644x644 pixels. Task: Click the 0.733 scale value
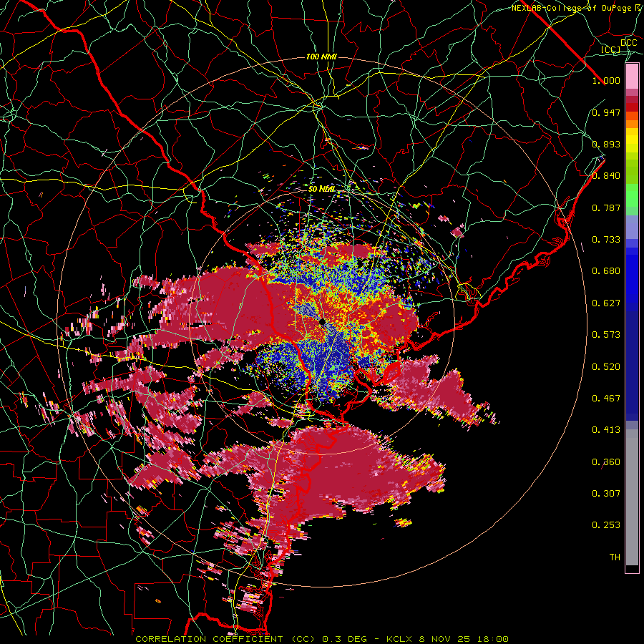pos(606,240)
